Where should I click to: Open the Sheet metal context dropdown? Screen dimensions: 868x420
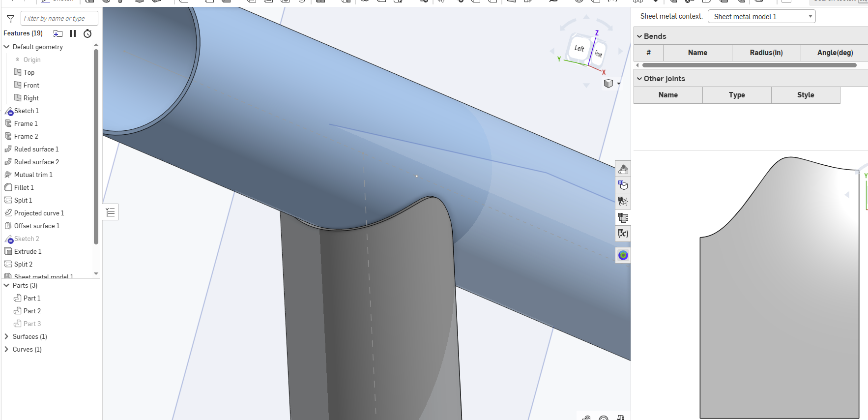coord(761,17)
